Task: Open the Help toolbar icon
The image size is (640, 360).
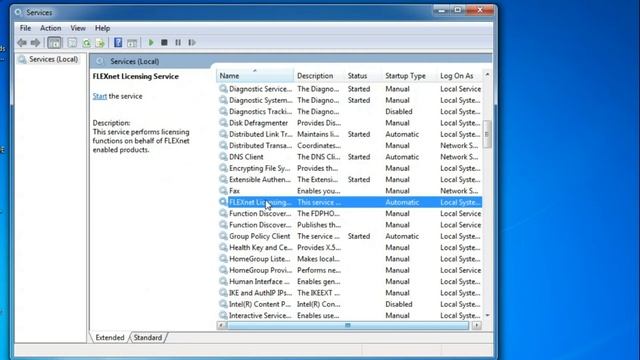Action: click(x=118, y=42)
